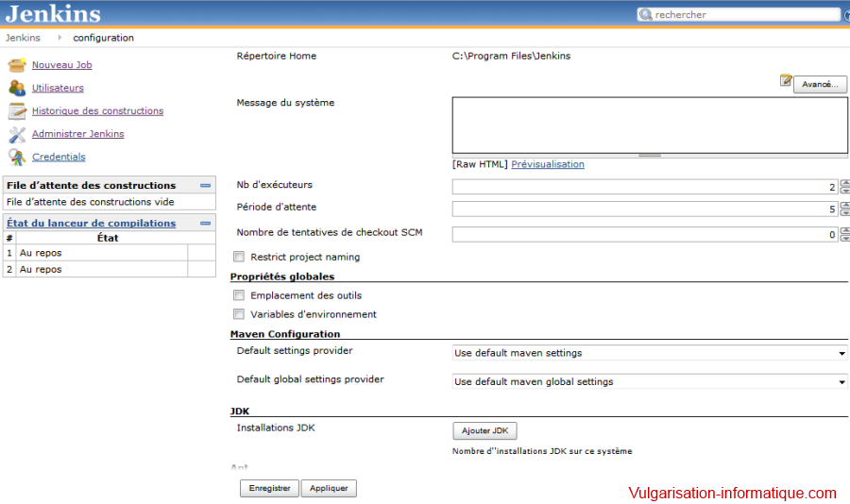Click the notepad icon beside Avancé
The image size is (850, 504).
[786, 80]
